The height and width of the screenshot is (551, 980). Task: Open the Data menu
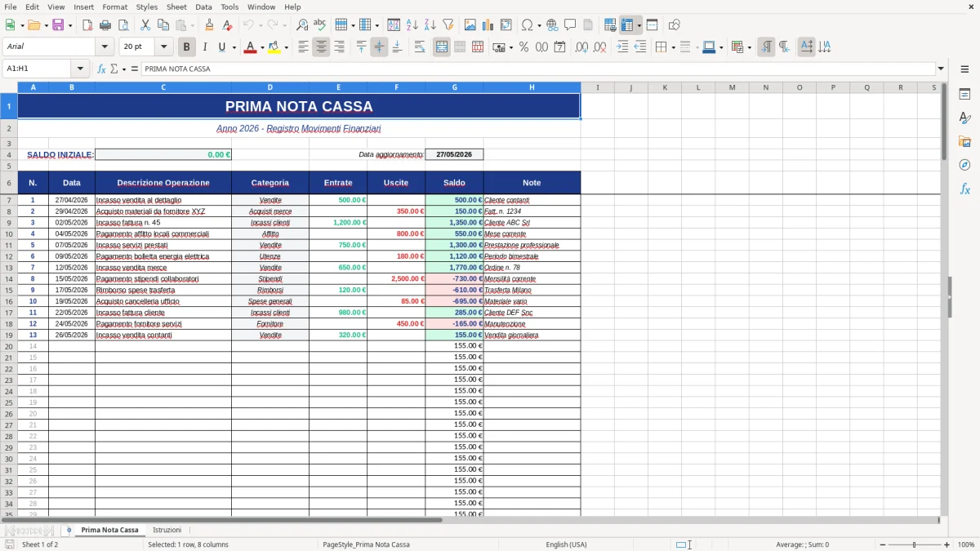203,7
